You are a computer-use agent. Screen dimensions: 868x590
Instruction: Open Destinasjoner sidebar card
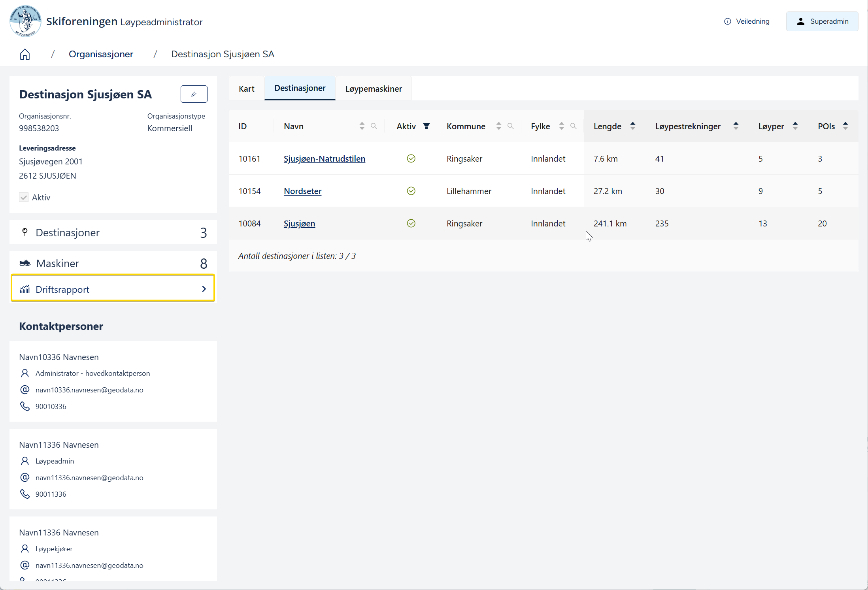(x=113, y=232)
